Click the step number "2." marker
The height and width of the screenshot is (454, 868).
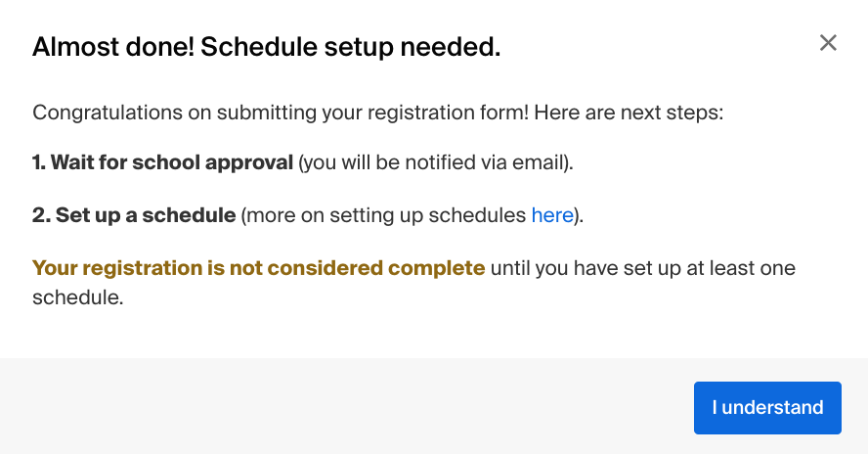pyautogui.click(x=41, y=215)
